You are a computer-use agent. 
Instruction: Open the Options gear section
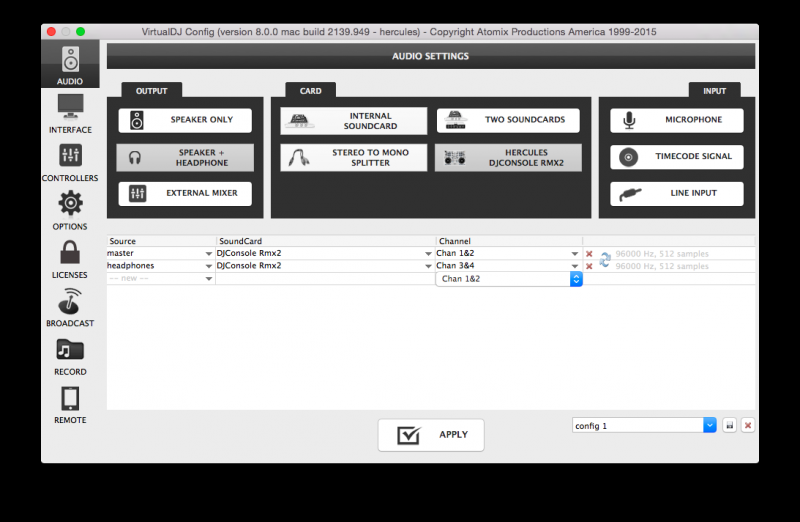tap(70, 210)
